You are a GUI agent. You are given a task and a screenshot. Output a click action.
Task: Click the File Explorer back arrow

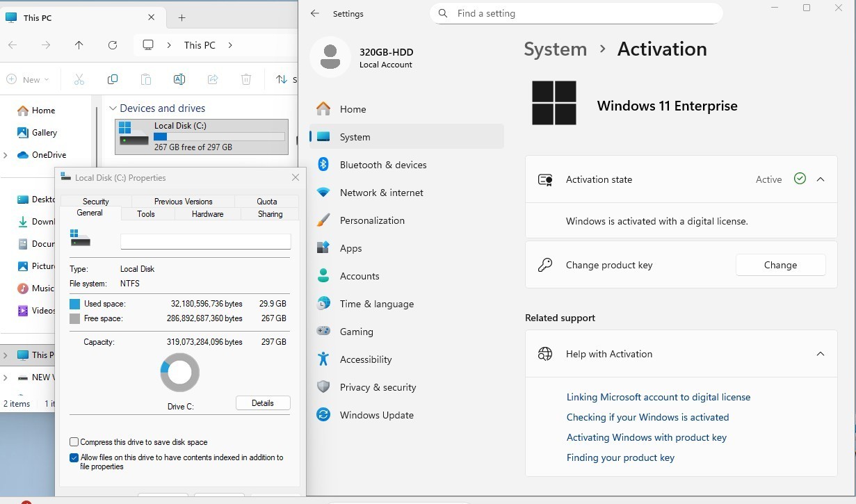13,45
